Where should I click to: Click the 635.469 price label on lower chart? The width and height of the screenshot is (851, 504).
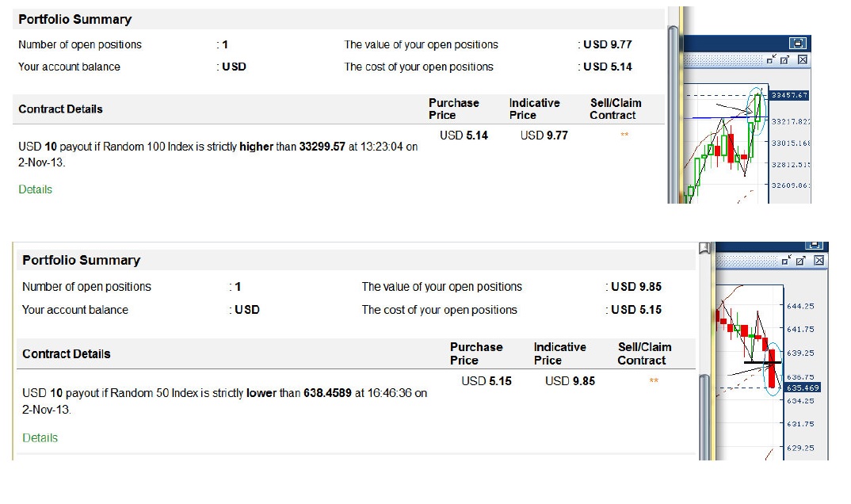click(x=803, y=388)
